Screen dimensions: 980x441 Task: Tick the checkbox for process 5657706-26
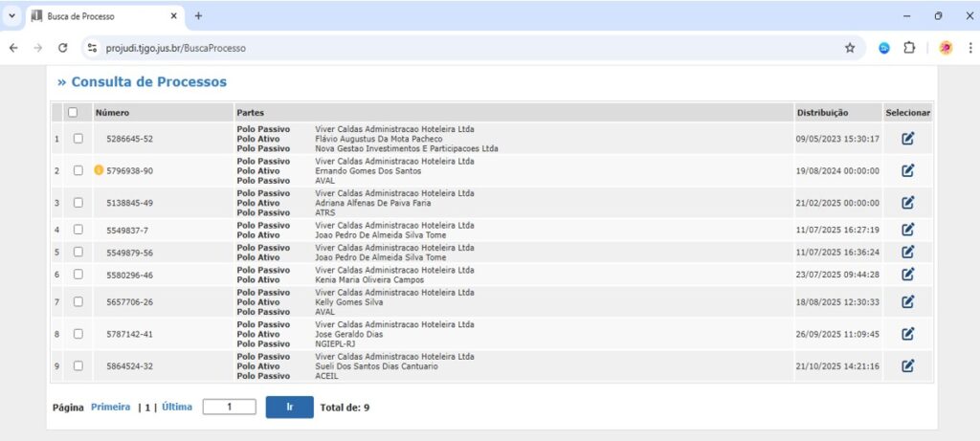[x=78, y=301]
